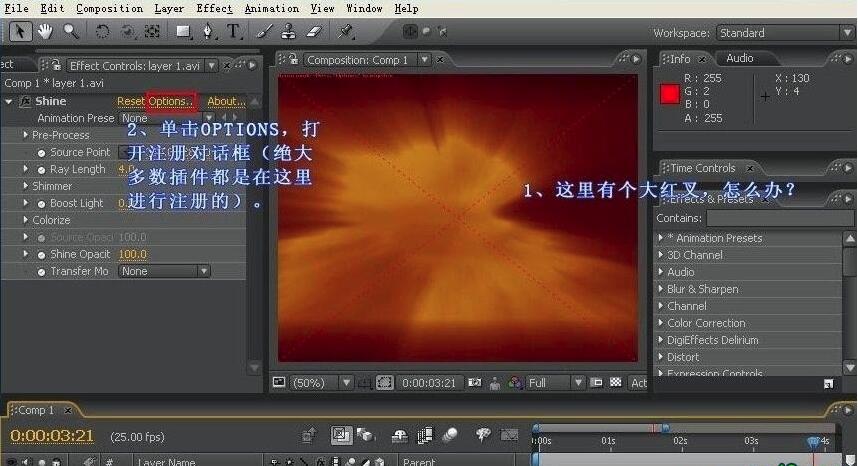Toggle Shine Opacity stopwatch
This screenshot has width=858, height=466.
tap(41, 255)
